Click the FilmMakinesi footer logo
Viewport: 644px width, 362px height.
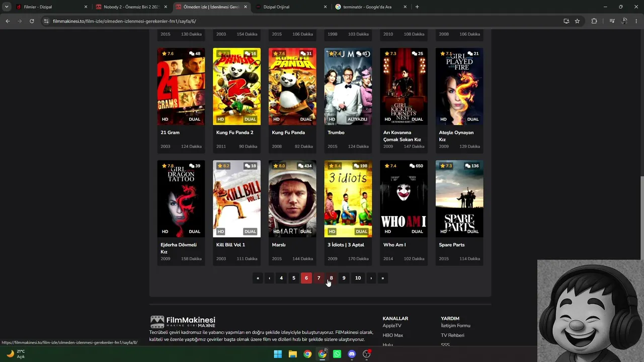(x=183, y=322)
